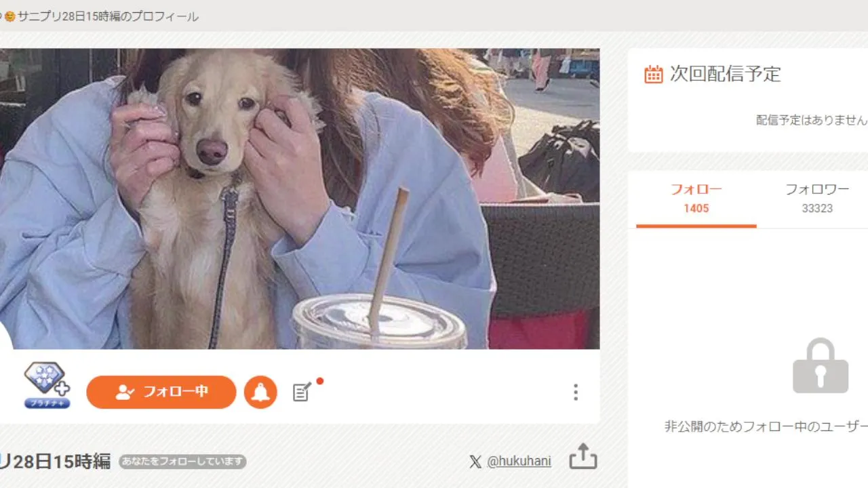Click the platinum diamond rank badge
This screenshot has width=868, height=488.
click(47, 385)
